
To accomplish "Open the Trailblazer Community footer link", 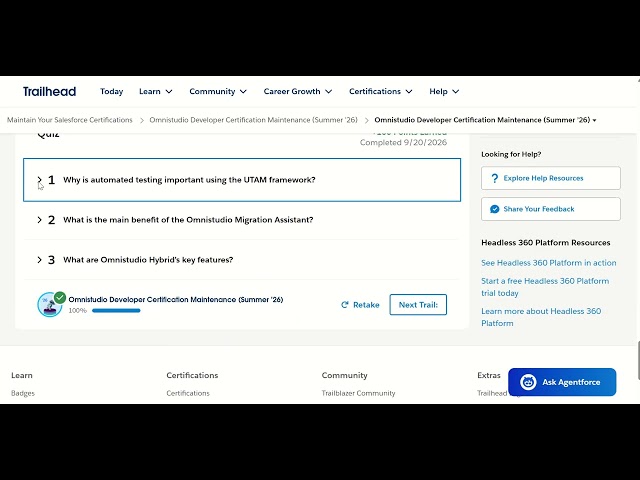I will click(x=358, y=393).
